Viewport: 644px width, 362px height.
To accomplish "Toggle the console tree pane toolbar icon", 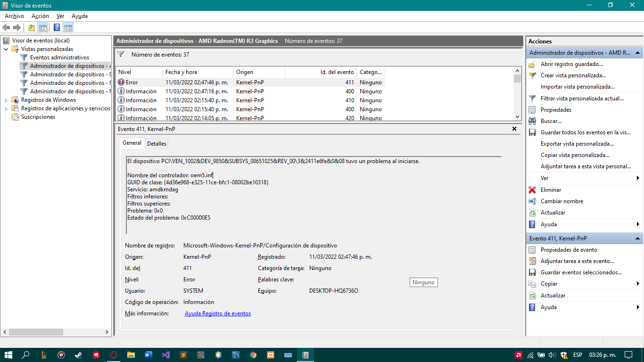I will point(42,27).
